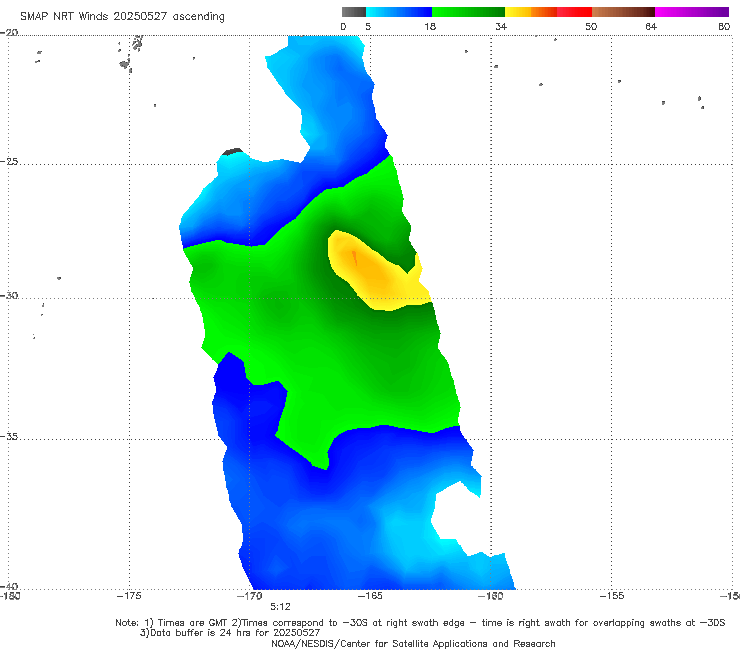Image resolution: width=740 pixels, height=650 pixels.
Task: Click the colorbar label '64'
Action: pyautogui.click(x=651, y=26)
